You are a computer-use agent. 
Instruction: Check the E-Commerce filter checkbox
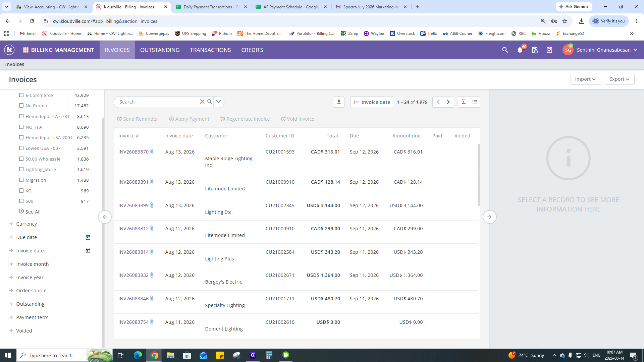pos(21,95)
